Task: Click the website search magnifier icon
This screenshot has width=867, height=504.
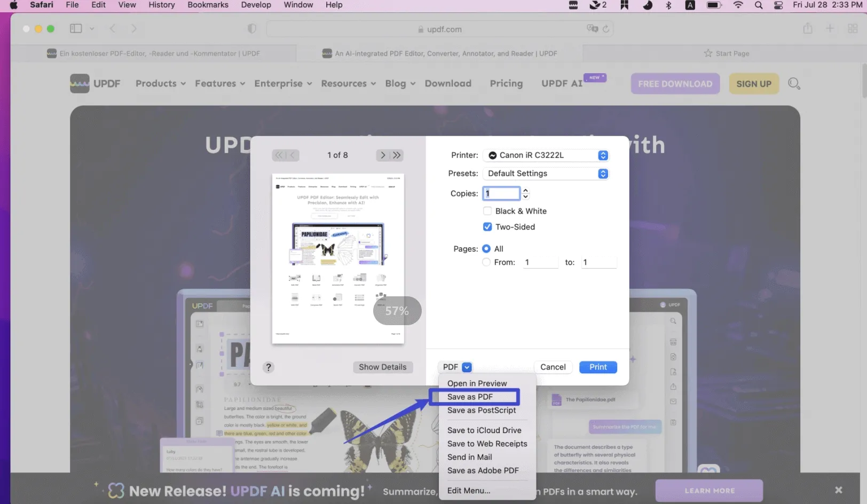Action: pyautogui.click(x=794, y=84)
